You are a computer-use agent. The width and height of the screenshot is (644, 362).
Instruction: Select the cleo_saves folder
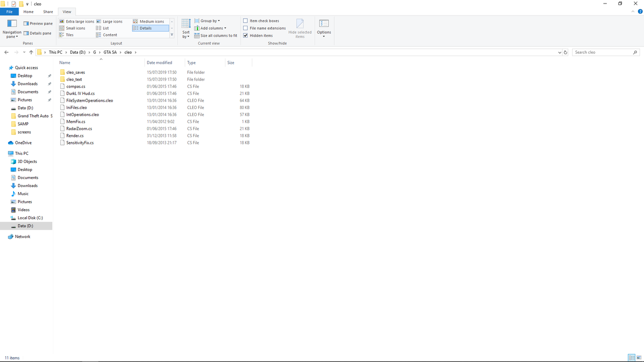(x=75, y=72)
